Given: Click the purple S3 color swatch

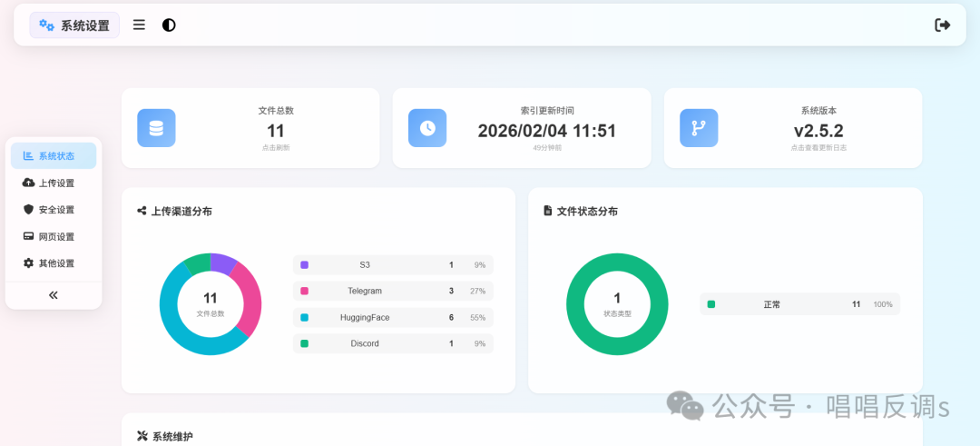Looking at the screenshot, I should coord(305,265).
